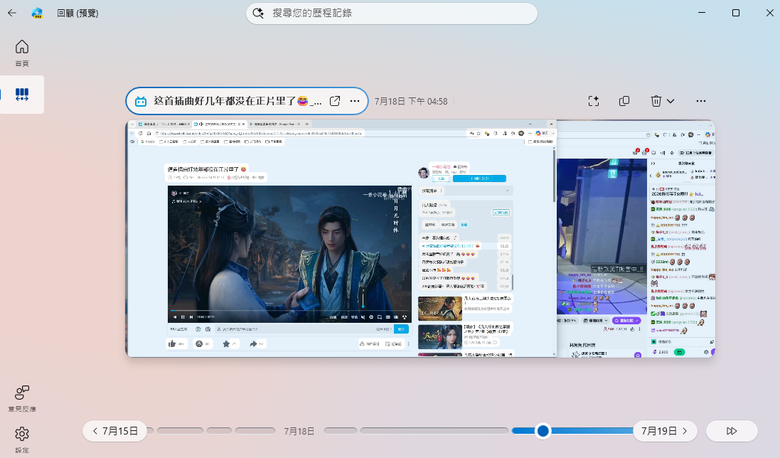780x458 pixels.
Task: Open snapshot source with external link icon
Action: [x=335, y=101]
